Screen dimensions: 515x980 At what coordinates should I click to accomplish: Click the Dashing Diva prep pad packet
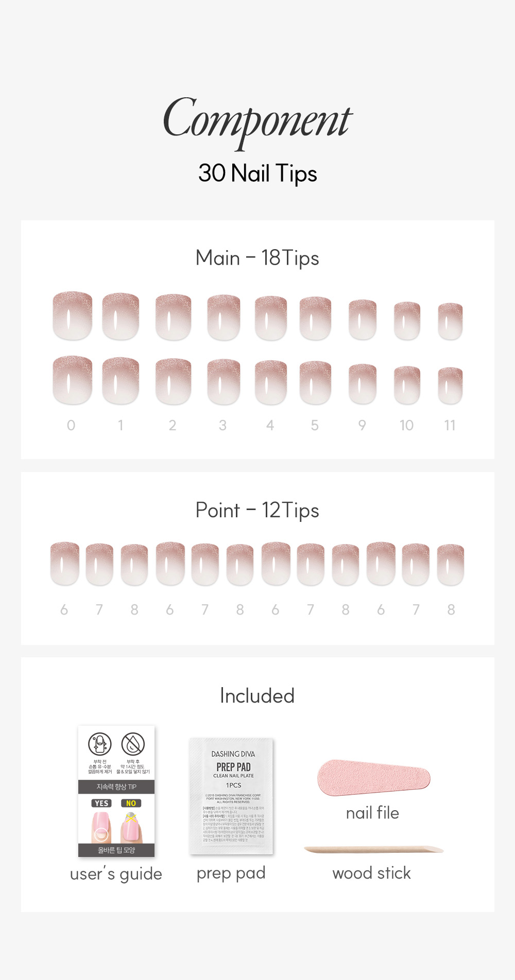pos(231,796)
